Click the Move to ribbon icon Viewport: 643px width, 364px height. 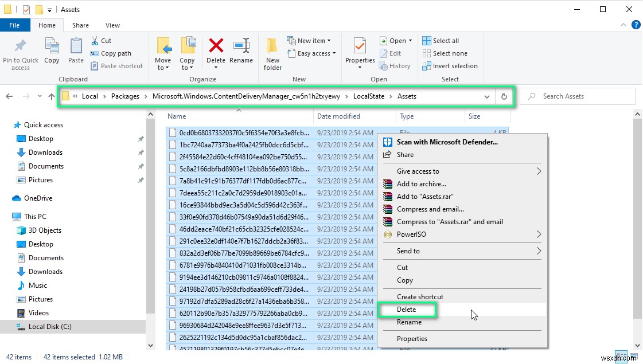[163, 46]
